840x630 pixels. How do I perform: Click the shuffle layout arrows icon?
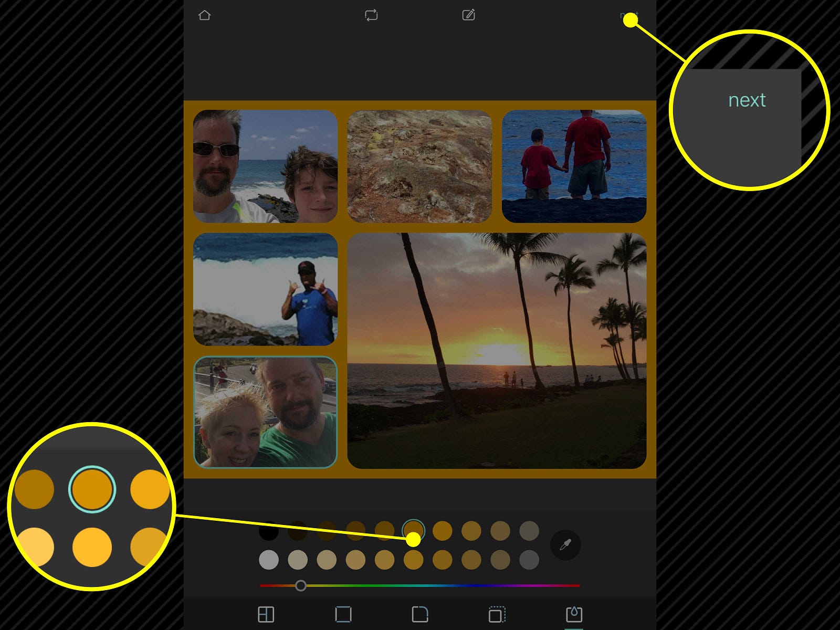click(371, 15)
